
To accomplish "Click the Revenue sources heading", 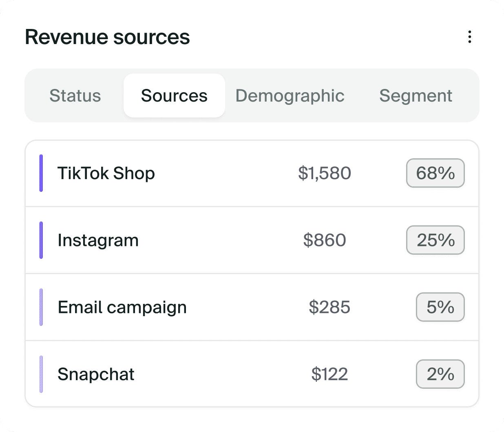I will pos(107,37).
